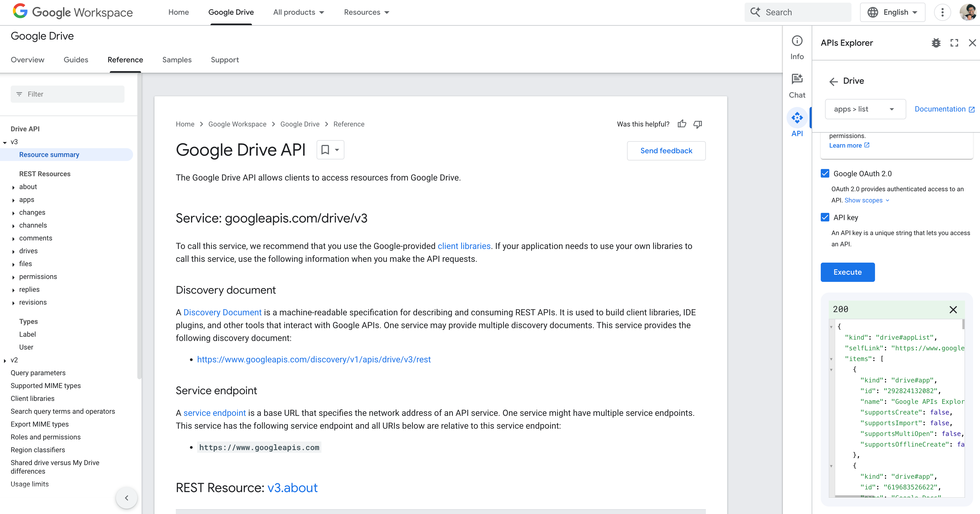Expand the files resource

(x=13, y=264)
